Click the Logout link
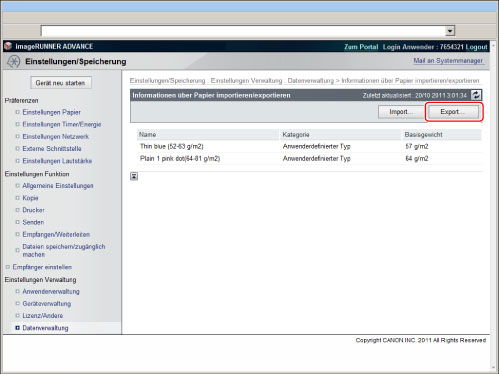 click(476, 47)
